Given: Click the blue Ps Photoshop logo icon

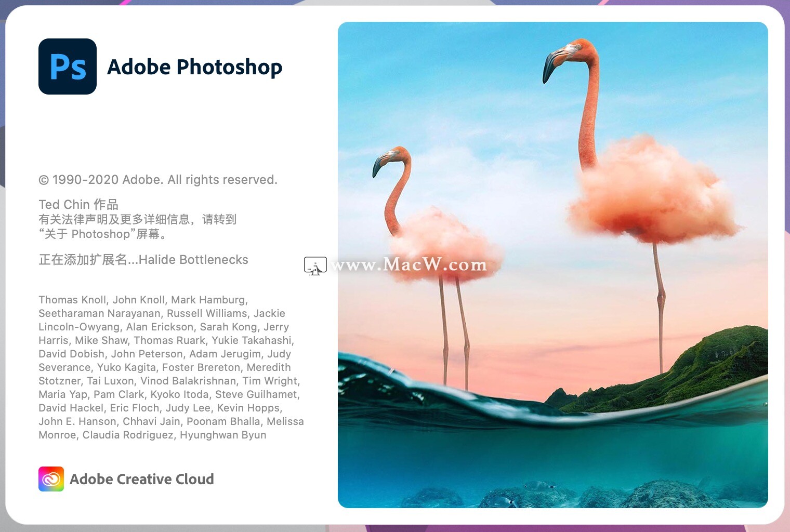Looking at the screenshot, I should click(68, 66).
